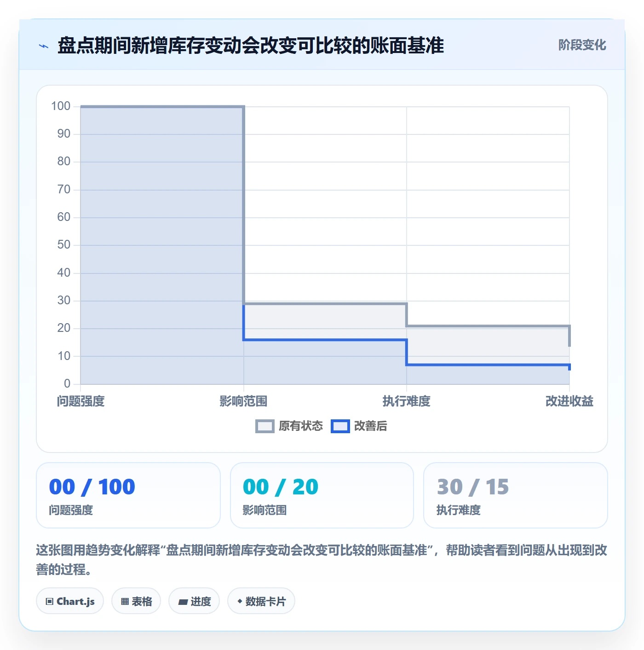The image size is (644, 650).
Task: Select the 30 / 15 执行难度 card
Action: coord(516,495)
